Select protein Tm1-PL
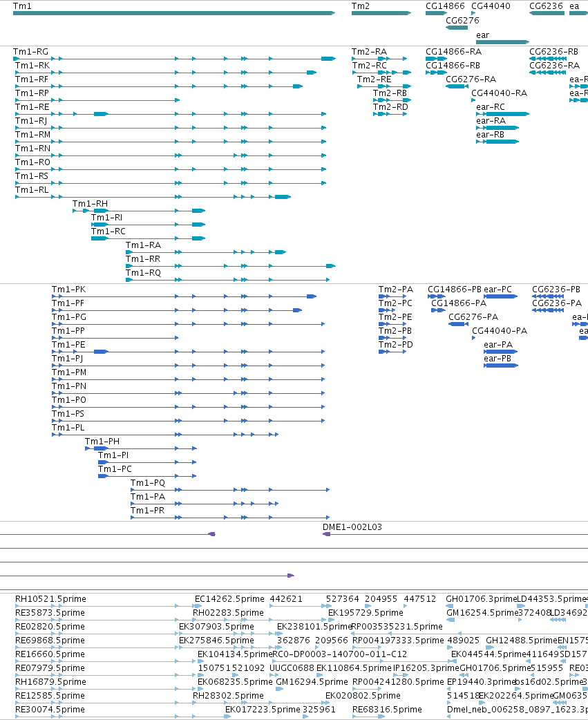The height and width of the screenshot is (720, 588). click(x=165, y=435)
